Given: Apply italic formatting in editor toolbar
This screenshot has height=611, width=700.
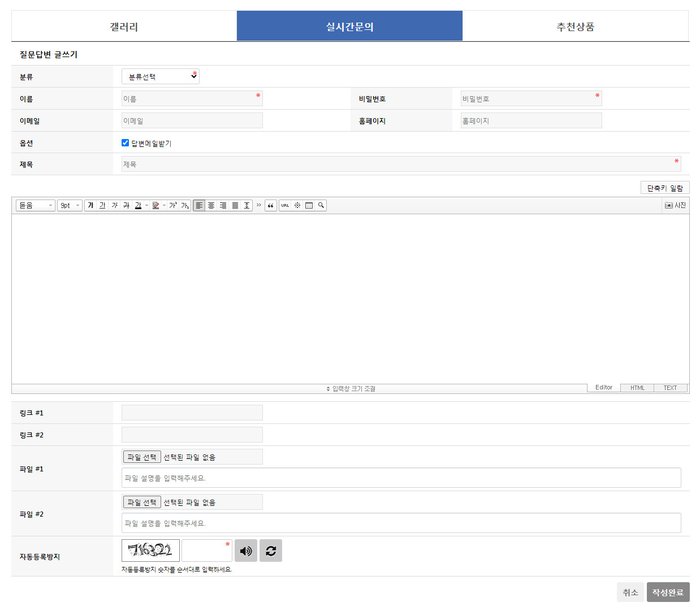Looking at the screenshot, I should (x=114, y=206).
